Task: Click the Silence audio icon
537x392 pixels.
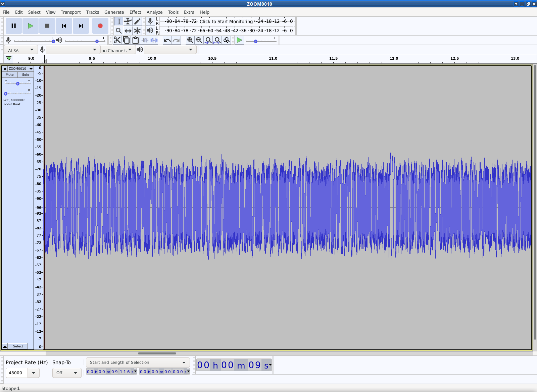Action: (154, 40)
